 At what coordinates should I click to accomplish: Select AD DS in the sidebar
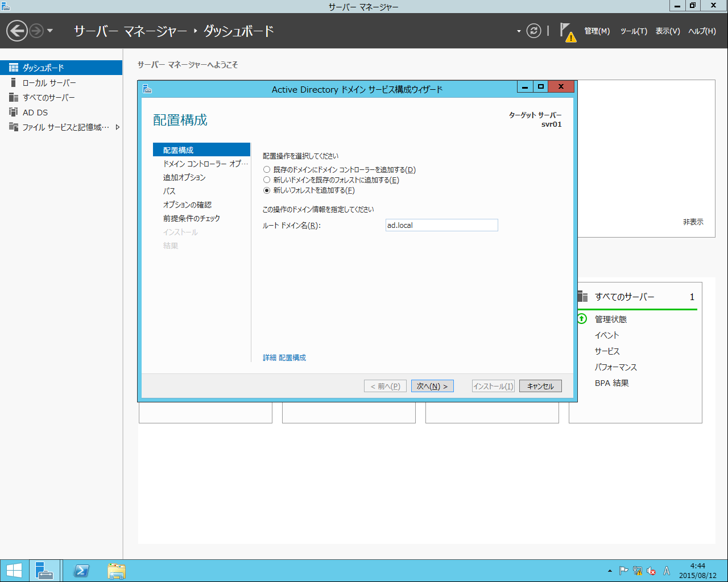61,113
